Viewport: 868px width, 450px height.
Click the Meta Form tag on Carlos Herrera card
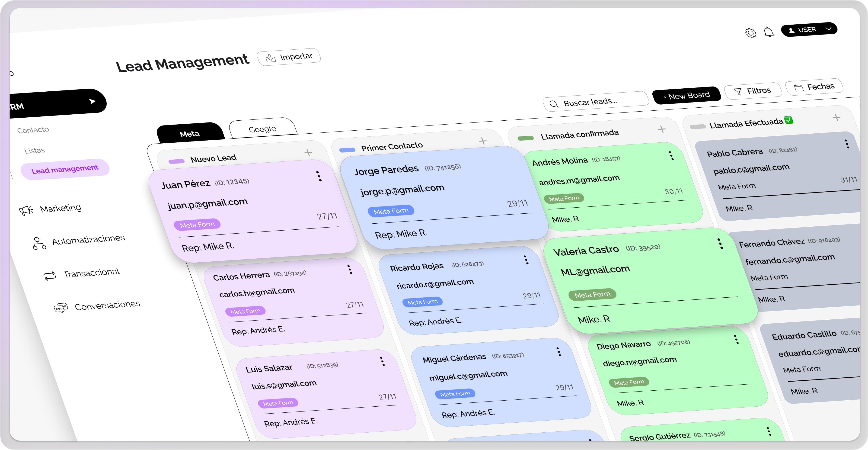point(245,311)
